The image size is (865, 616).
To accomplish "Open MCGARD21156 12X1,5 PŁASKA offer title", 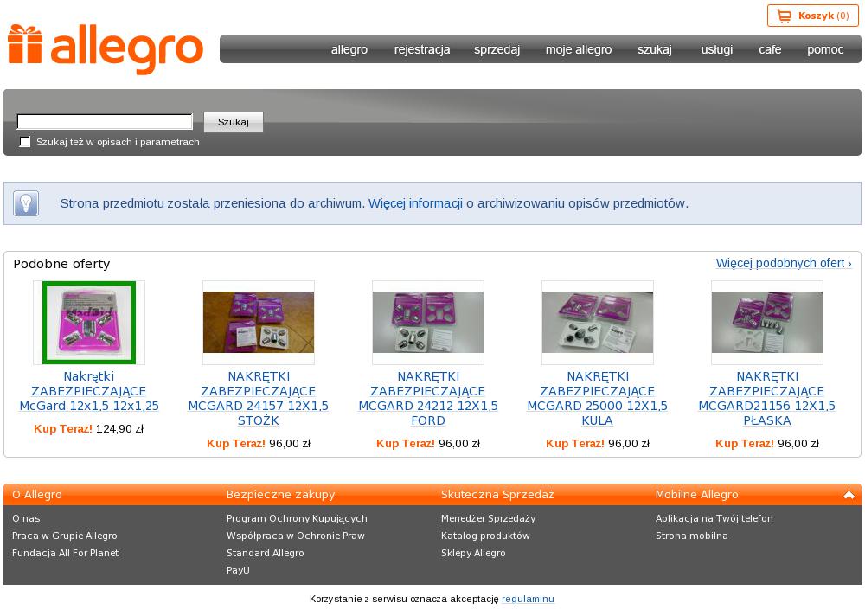I will pos(766,399).
